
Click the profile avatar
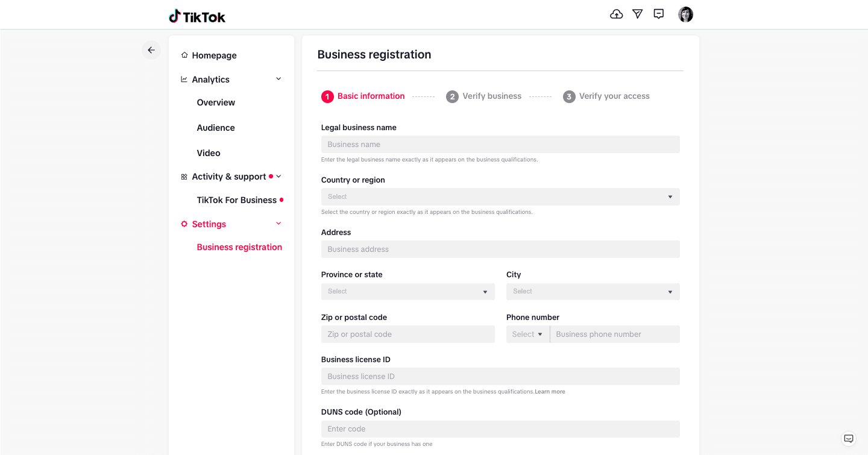pos(685,14)
